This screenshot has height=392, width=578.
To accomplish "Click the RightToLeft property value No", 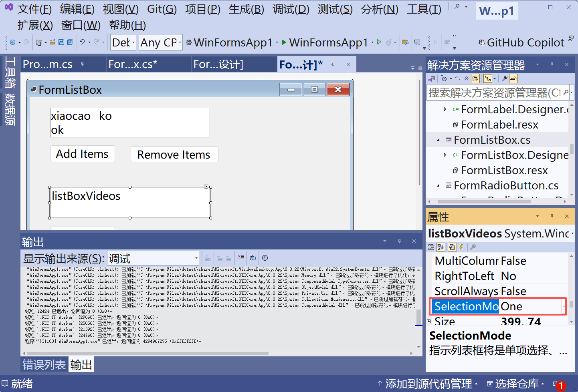I will [534, 276].
